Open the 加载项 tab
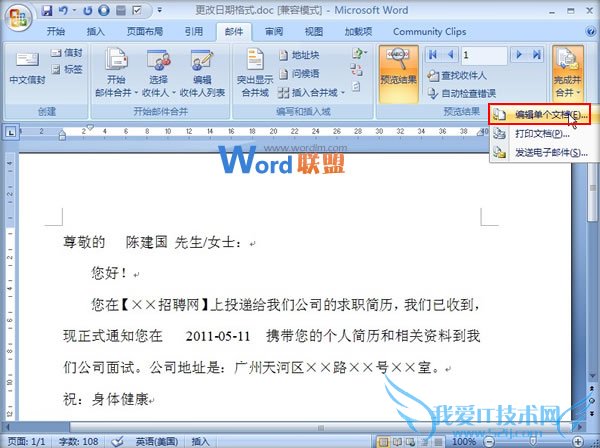600x448 pixels. click(x=358, y=31)
